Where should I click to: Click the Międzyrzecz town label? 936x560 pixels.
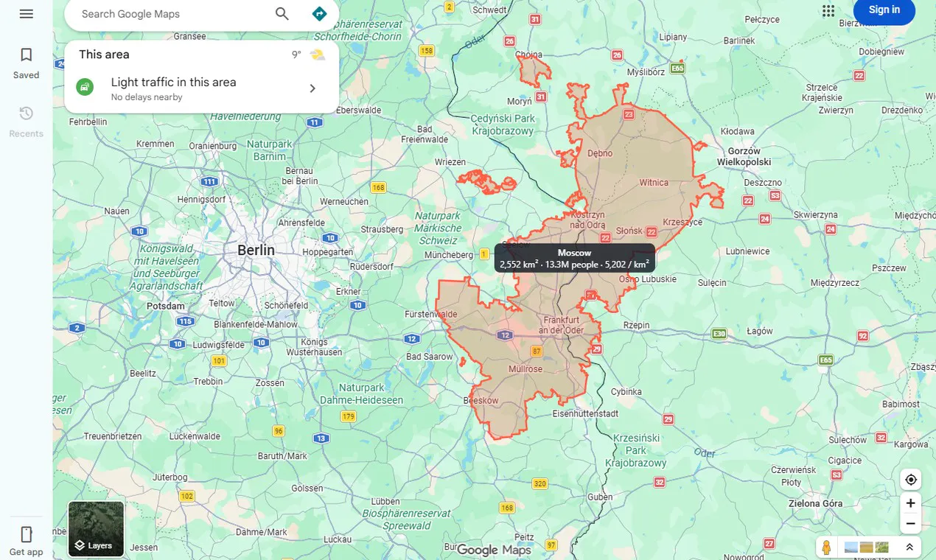[x=835, y=282]
